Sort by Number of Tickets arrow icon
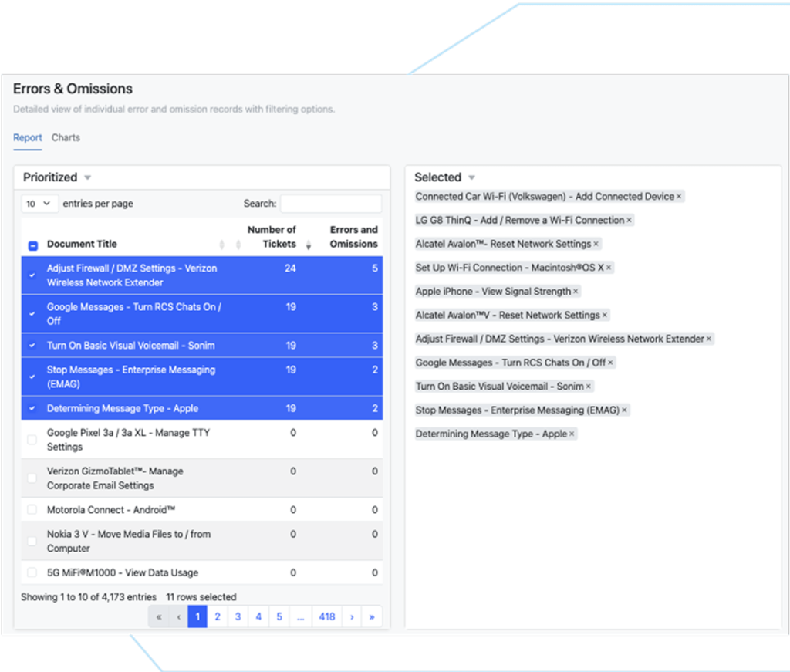 pos(309,245)
